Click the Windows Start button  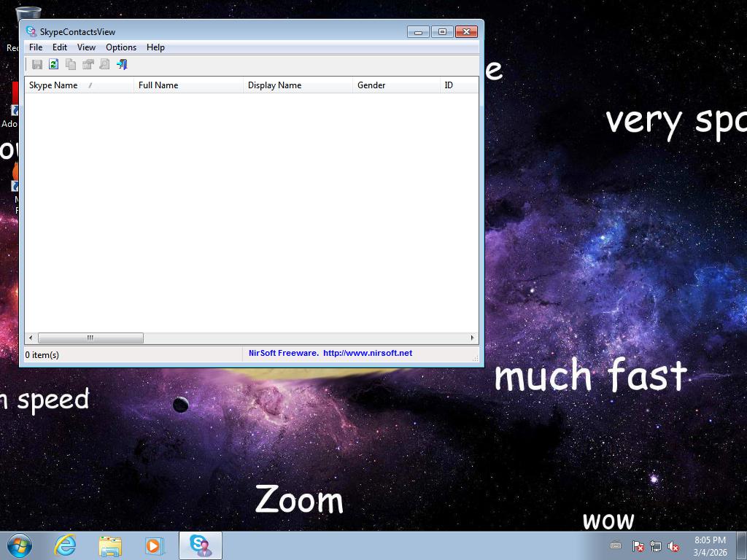20,545
